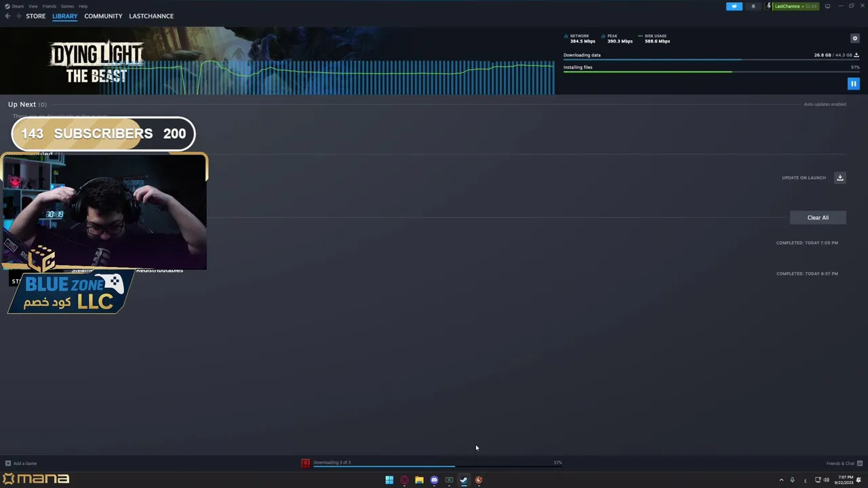Open the Xbox app taskbar icon
The image size is (868, 488).
449,480
